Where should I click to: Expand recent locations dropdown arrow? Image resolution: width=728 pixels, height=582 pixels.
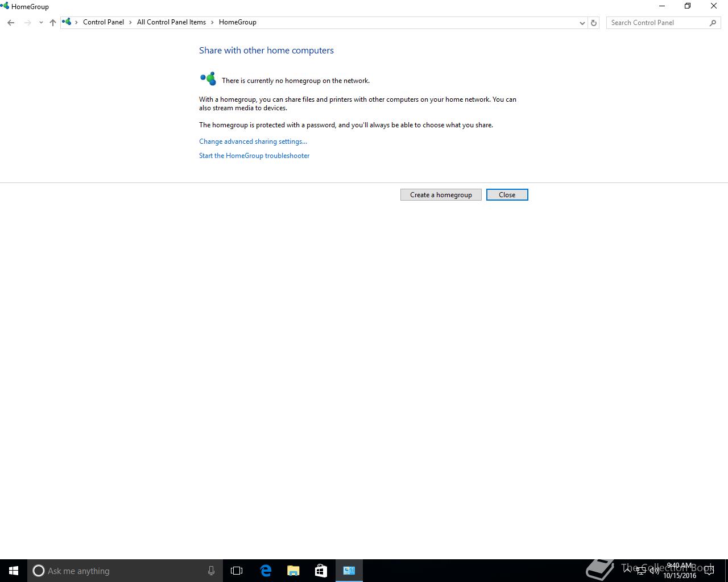pos(41,23)
